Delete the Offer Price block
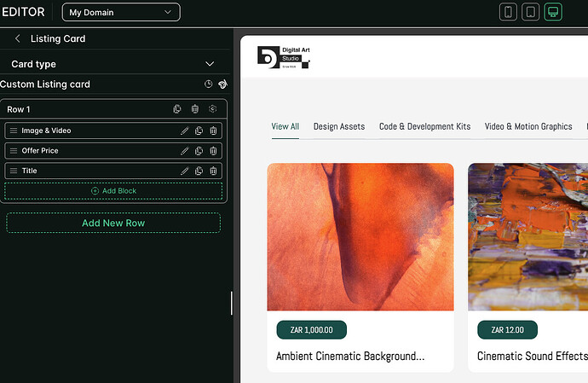The width and height of the screenshot is (588, 383). pyautogui.click(x=214, y=151)
